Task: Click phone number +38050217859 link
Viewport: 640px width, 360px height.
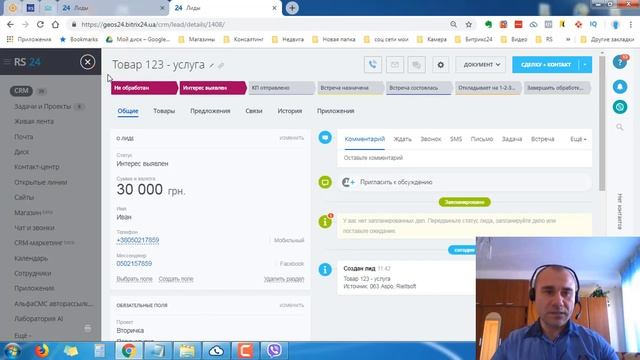Action: [138, 240]
